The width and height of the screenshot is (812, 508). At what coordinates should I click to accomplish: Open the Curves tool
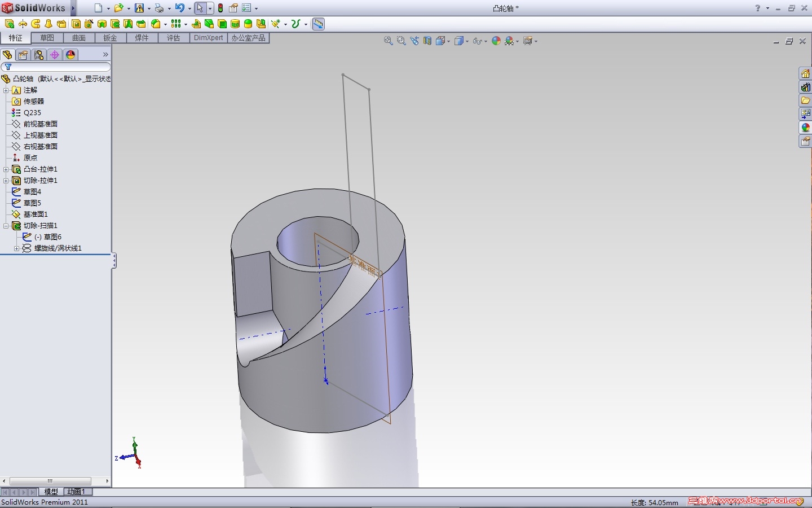[x=295, y=24]
